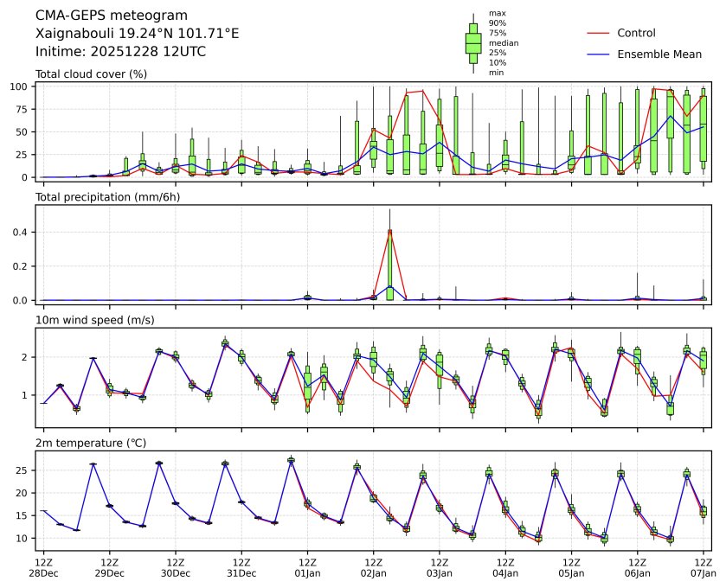
Task: Click the median label in the box-plot legend
Action: click(x=500, y=42)
